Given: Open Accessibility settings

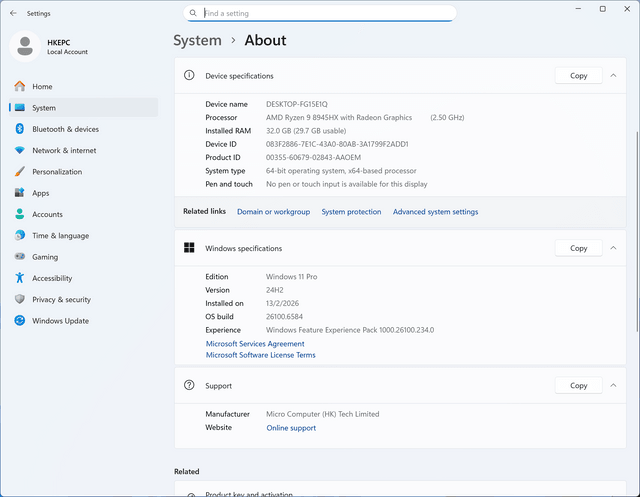Looking at the screenshot, I should tap(84, 278).
